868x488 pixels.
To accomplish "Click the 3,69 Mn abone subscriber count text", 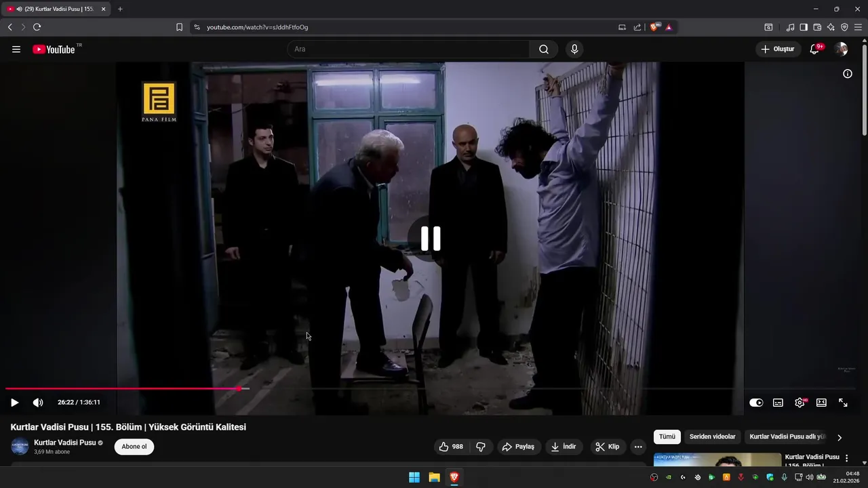I will (52, 452).
